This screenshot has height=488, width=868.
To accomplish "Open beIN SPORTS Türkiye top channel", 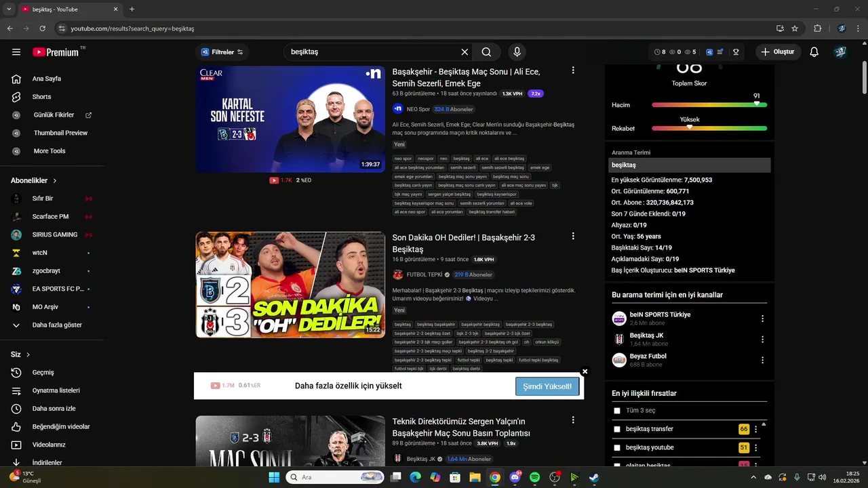I will [x=660, y=314].
